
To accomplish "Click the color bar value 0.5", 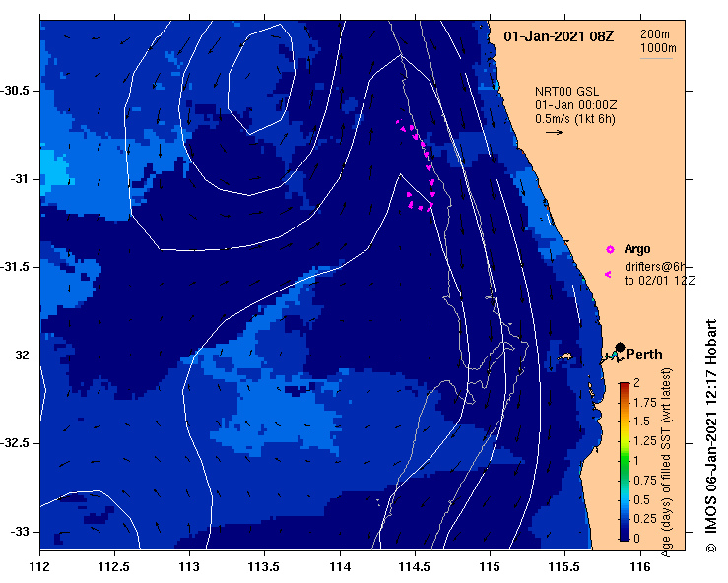I will pos(641,500).
